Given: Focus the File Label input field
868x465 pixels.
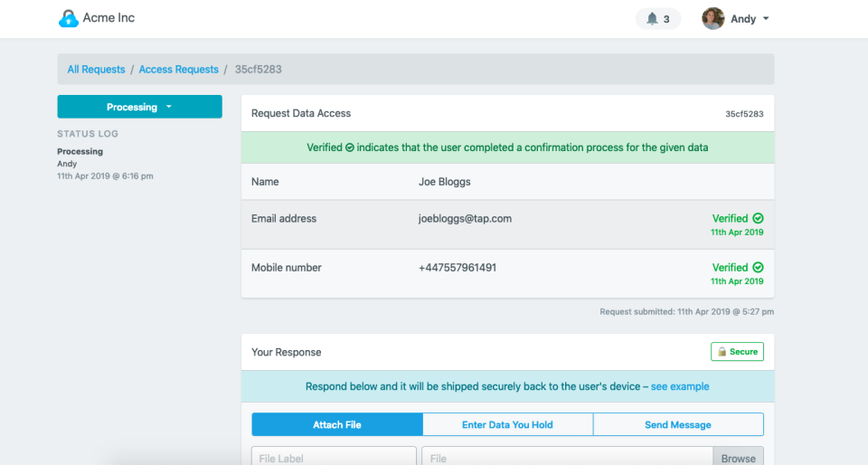Looking at the screenshot, I should (x=334, y=458).
